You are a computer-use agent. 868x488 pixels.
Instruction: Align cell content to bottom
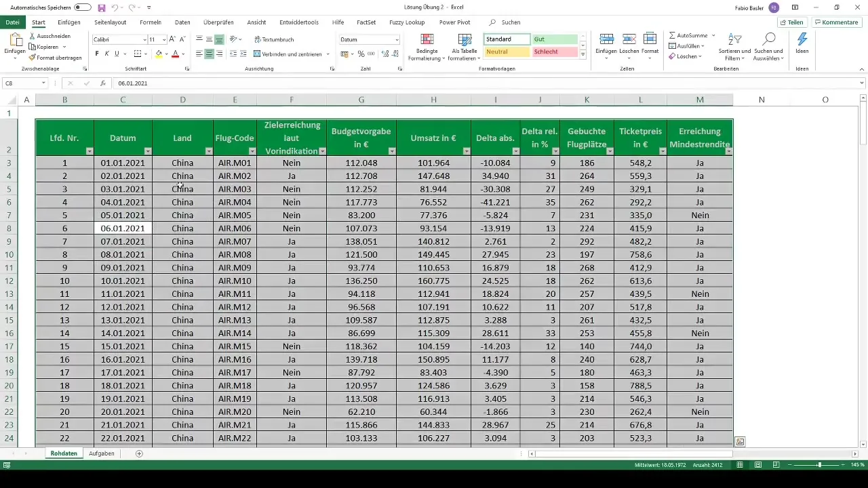coord(220,39)
